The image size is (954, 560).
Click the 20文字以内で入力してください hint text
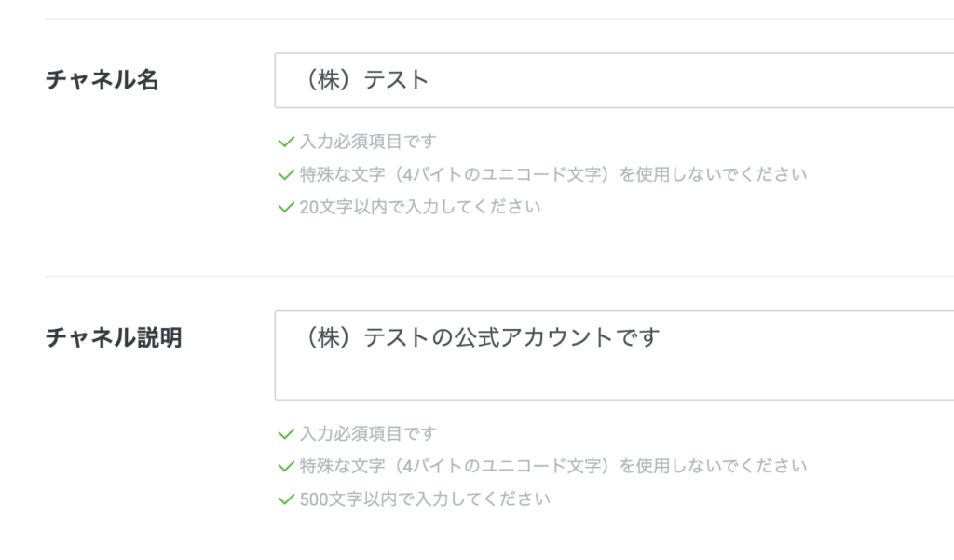tap(419, 207)
